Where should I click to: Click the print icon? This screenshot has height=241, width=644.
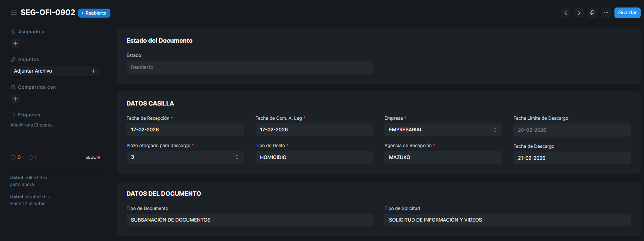[x=592, y=13]
